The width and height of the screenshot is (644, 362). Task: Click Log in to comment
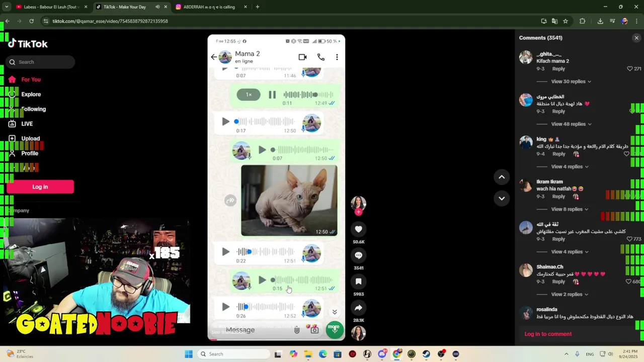click(548, 334)
